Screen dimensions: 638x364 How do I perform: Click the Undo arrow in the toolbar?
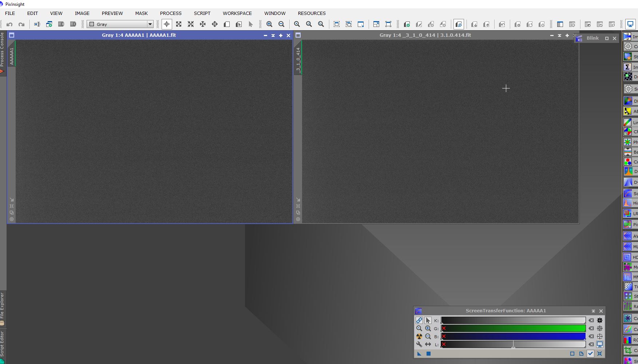(x=9, y=24)
